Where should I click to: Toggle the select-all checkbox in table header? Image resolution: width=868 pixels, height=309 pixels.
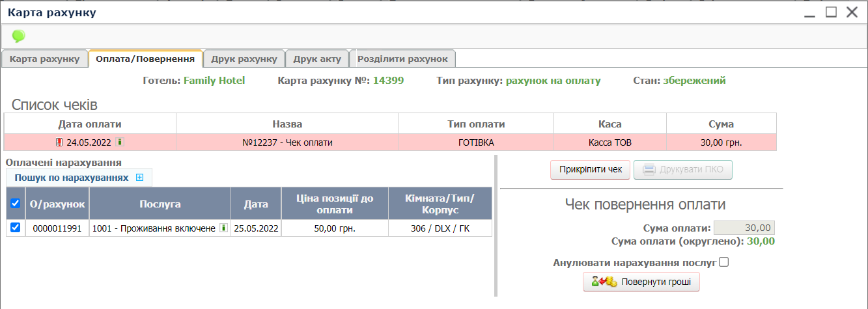(16, 204)
